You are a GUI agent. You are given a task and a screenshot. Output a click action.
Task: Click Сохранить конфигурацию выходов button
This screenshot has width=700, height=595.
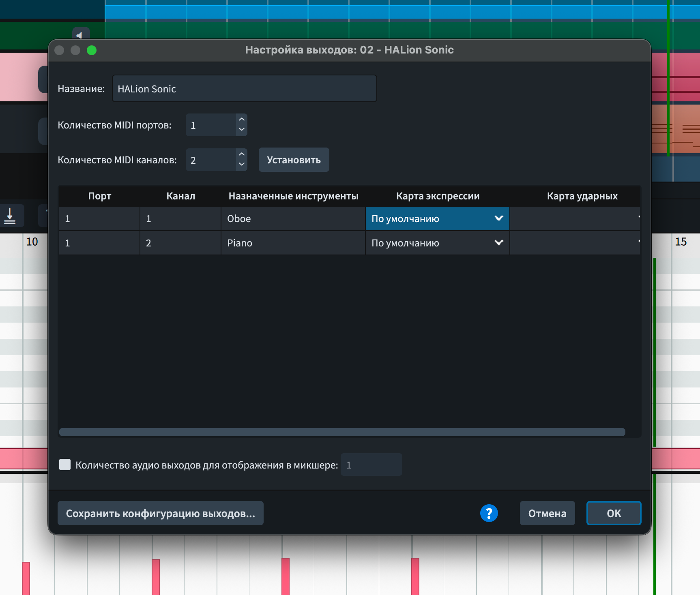click(x=161, y=513)
